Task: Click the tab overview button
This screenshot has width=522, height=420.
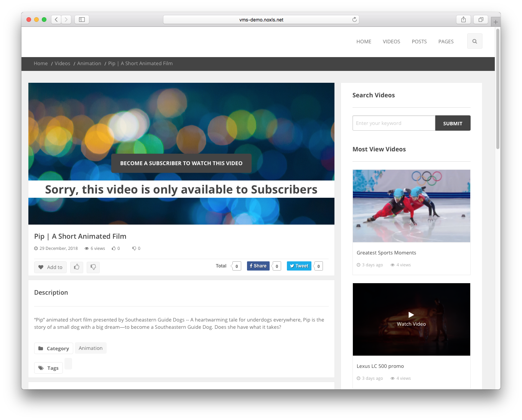Action: 481,19
